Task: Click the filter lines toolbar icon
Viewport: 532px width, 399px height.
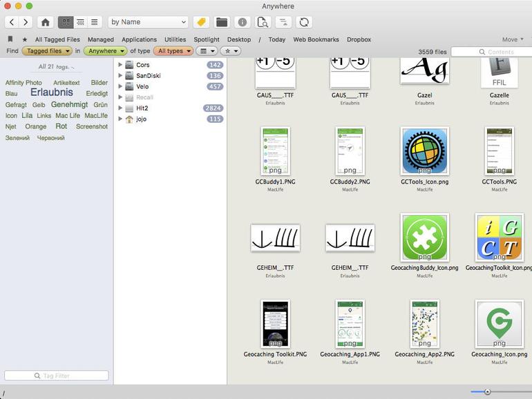Action: pos(283,22)
